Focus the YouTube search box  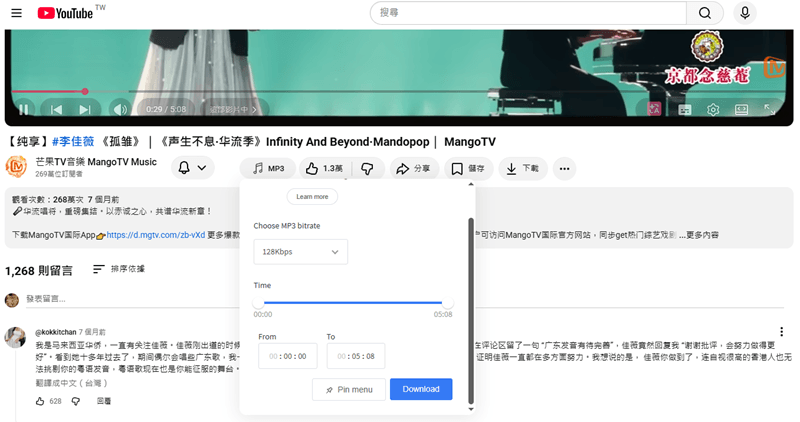(528, 13)
